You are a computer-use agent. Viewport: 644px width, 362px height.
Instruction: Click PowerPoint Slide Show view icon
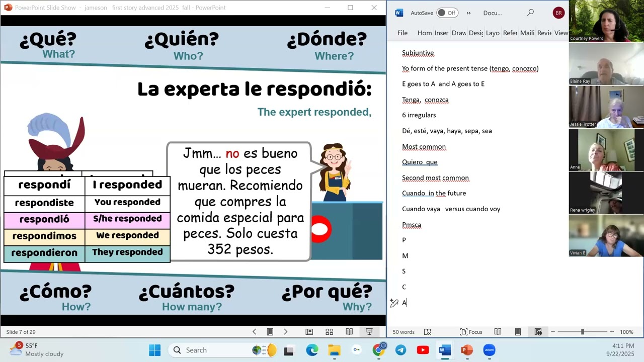(x=369, y=332)
